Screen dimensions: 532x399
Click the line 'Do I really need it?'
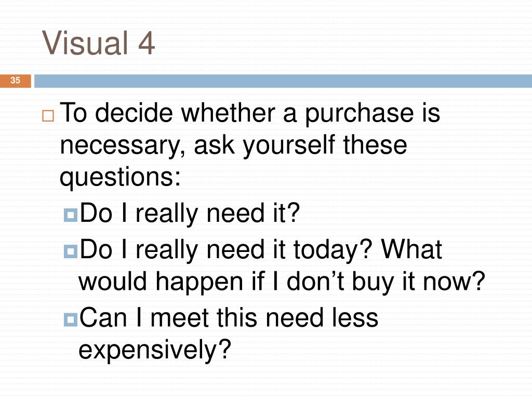(x=190, y=214)
